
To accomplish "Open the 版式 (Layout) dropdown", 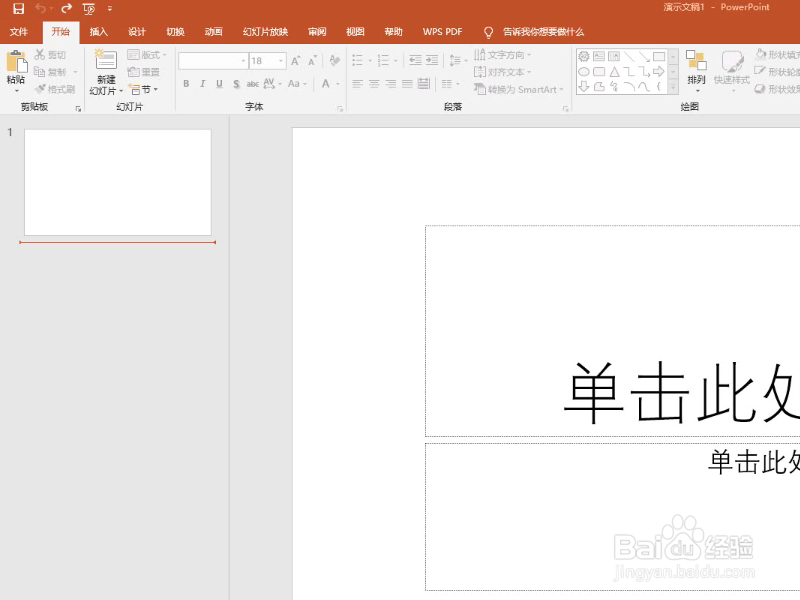I will 147,55.
